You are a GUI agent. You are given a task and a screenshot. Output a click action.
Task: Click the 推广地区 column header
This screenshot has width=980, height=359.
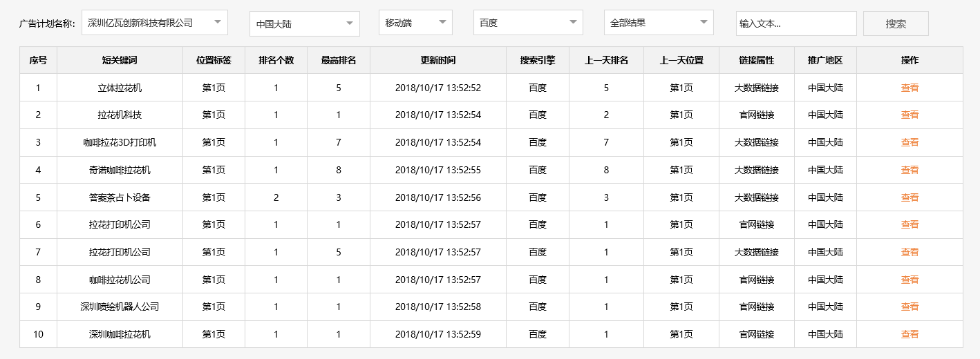point(826,60)
